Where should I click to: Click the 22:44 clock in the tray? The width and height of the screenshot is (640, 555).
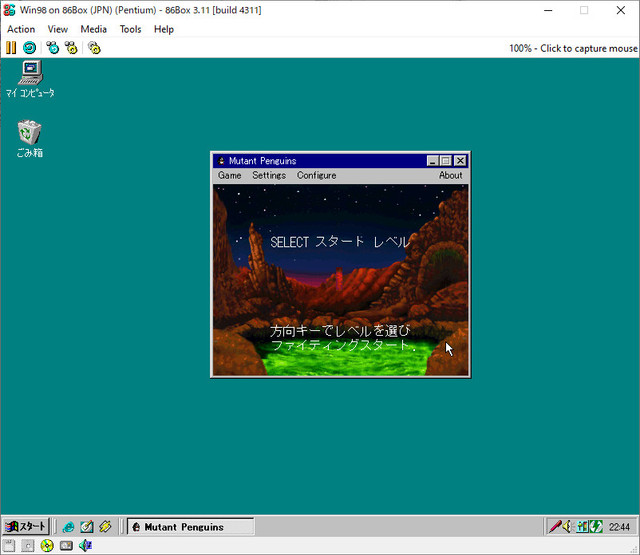619,527
